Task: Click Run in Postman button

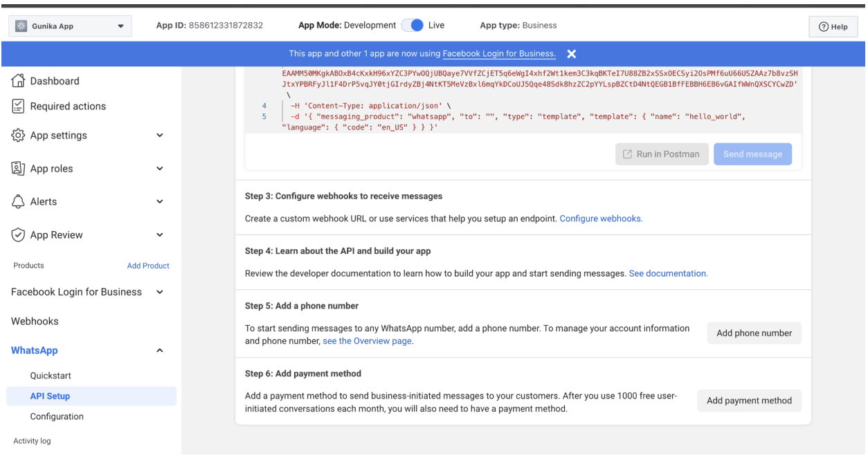Action: tap(660, 154)
